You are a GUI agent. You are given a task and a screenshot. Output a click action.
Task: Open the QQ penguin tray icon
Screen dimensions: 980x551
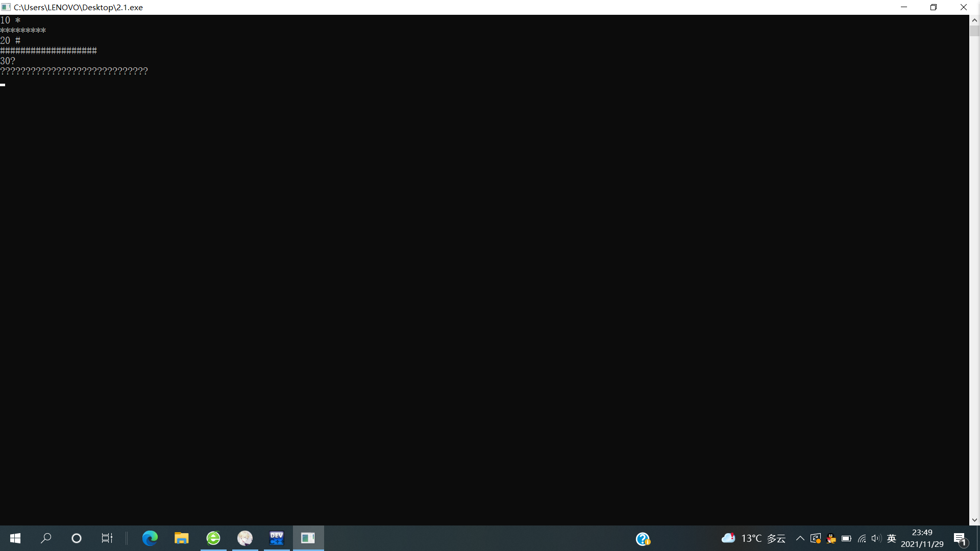831,538
